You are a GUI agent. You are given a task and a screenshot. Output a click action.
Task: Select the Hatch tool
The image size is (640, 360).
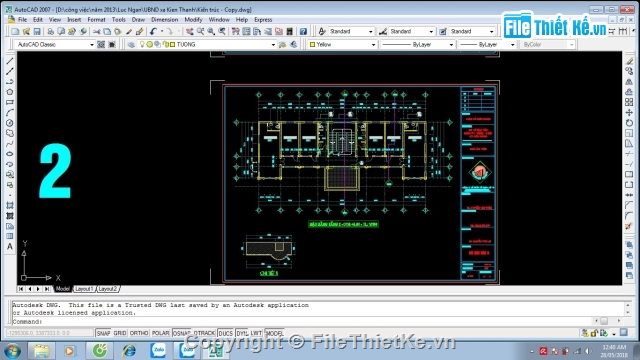pyautogui.click(x=10, y=205)
